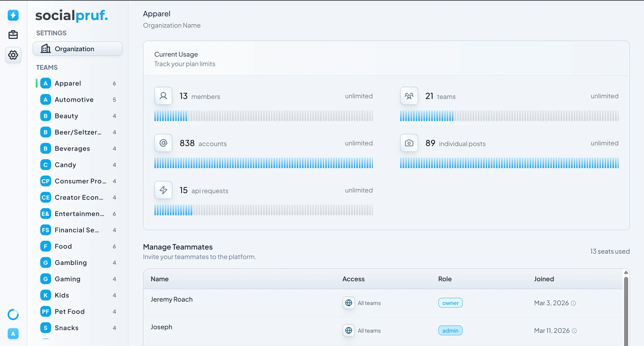The image size is (644, 346).
Task: Select the Gaming team
Action: [x=78, y=279]
